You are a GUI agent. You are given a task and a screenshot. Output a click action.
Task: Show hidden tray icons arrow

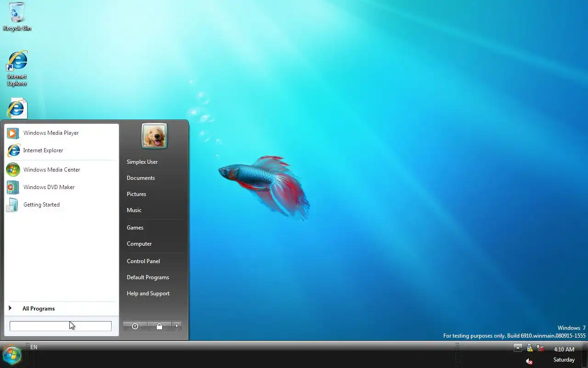[x=518, y=348]
